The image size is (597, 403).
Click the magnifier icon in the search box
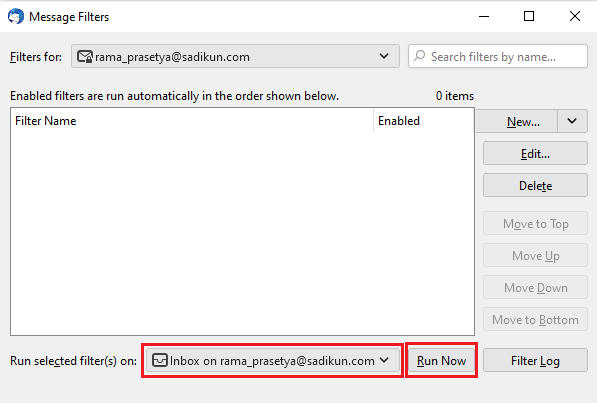[419, 56]
